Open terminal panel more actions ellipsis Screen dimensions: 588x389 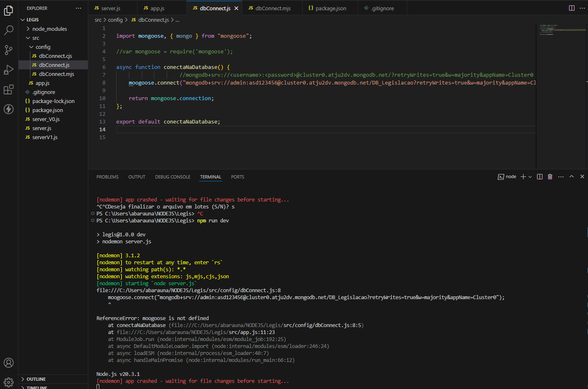click(x=561, y=177)
